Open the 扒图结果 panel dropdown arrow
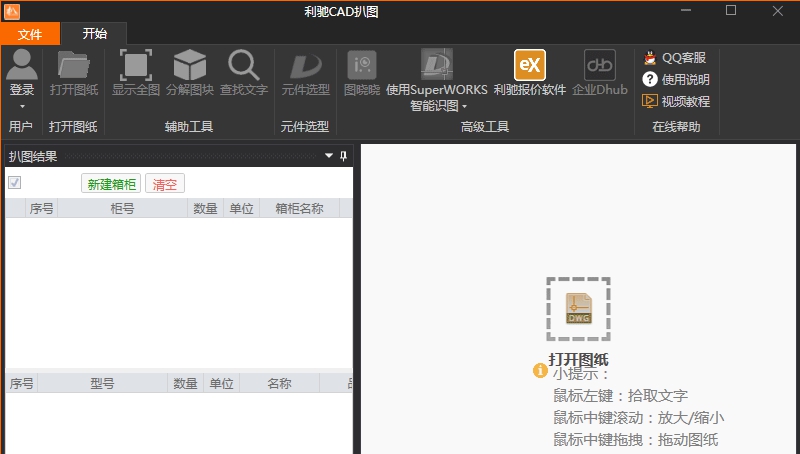Image resolution: width=800 pixels, height=454 pixels. pyautogui.click(x=329, y=156)
